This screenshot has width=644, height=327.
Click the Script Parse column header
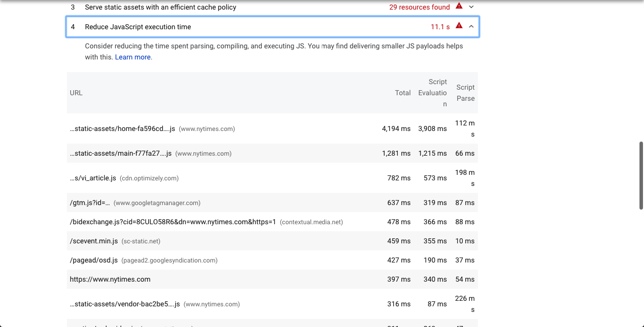tap(465, 93)
